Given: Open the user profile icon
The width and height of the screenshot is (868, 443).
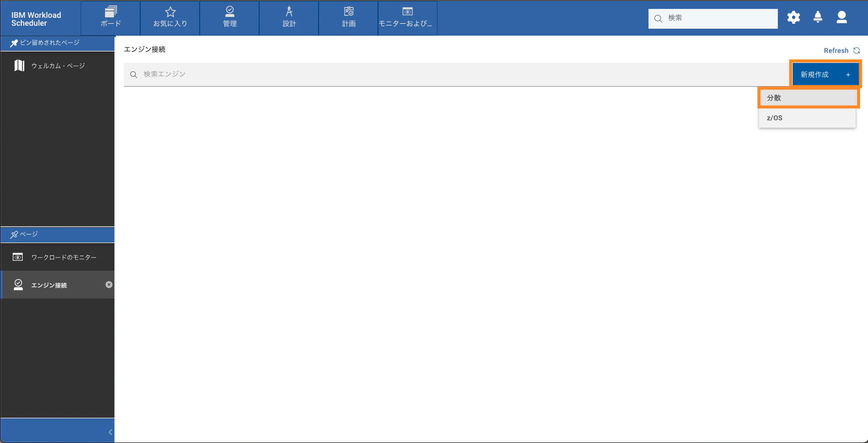Looking at the screenshot, I should pyautogui.click(x=842, y=17).
